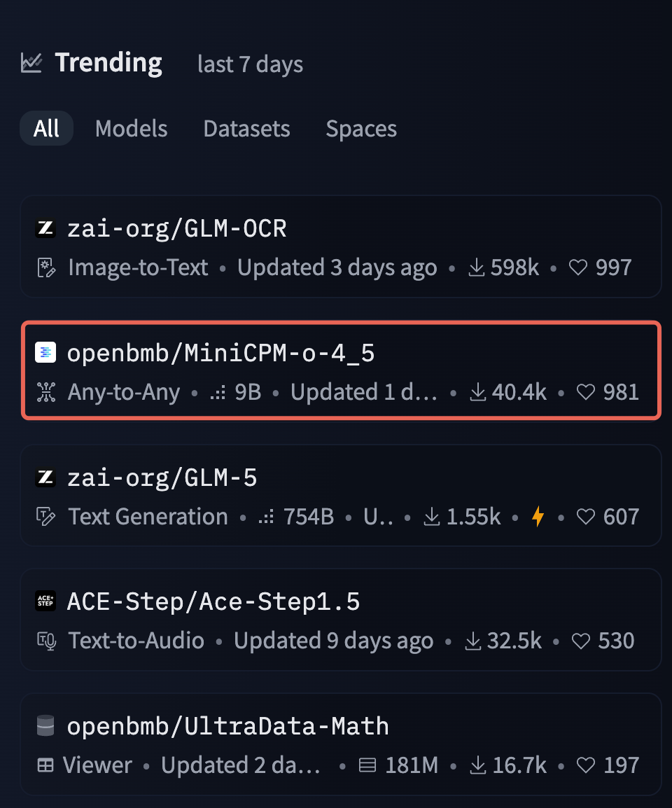Open the 'last 7 days' time filter
The image size is (672, 808).
[250, 64]
